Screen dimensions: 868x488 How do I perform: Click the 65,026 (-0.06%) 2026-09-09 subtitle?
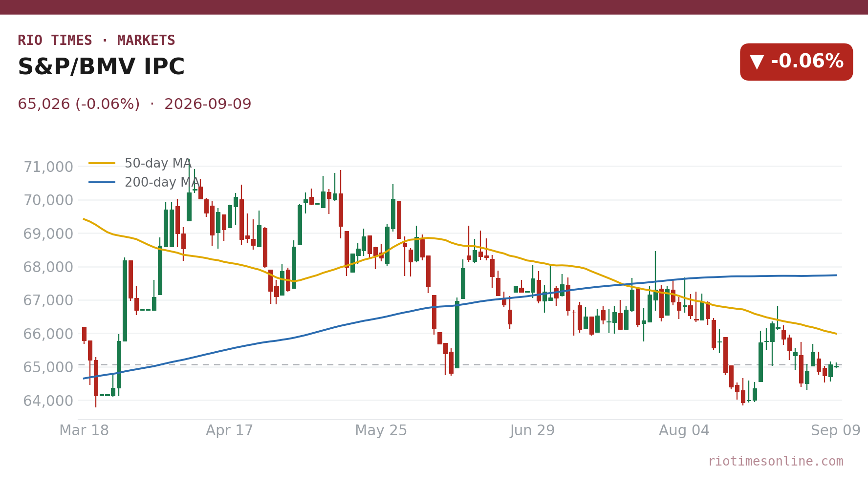134,104
